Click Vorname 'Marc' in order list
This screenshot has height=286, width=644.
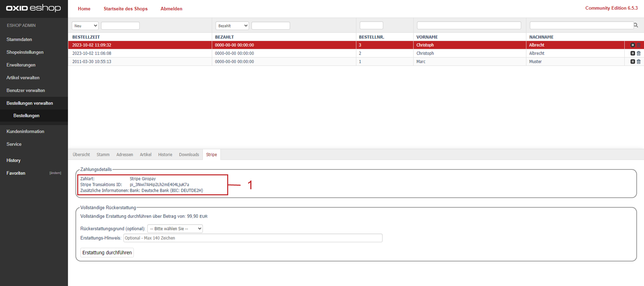tap(421, 61)
